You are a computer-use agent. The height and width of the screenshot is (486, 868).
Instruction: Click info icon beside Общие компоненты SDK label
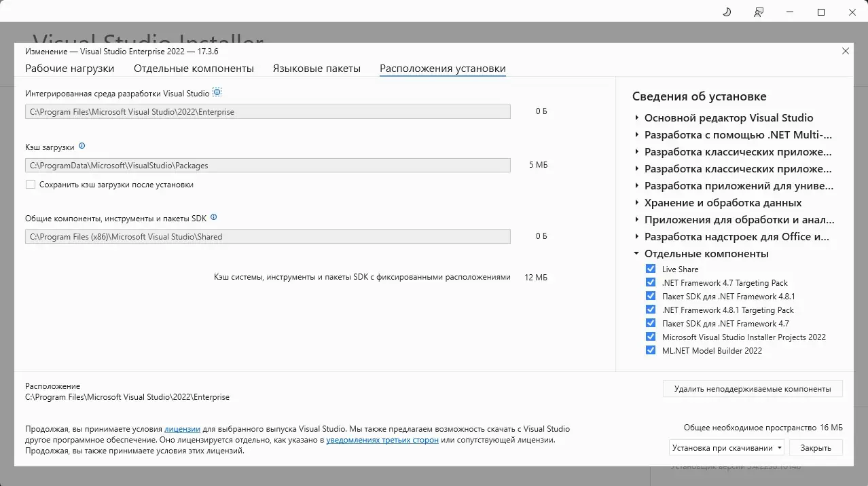[x=214, y=218]
